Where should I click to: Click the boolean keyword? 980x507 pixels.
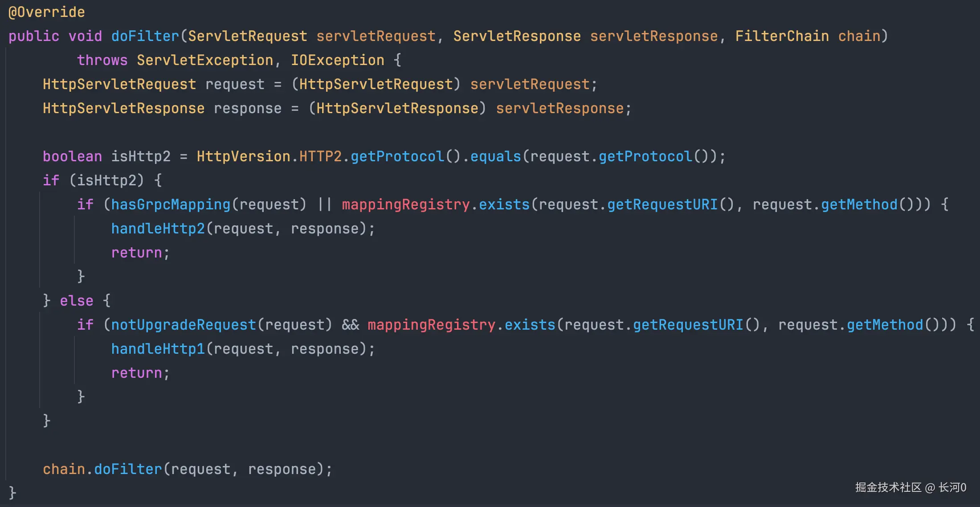coord(72,156)
